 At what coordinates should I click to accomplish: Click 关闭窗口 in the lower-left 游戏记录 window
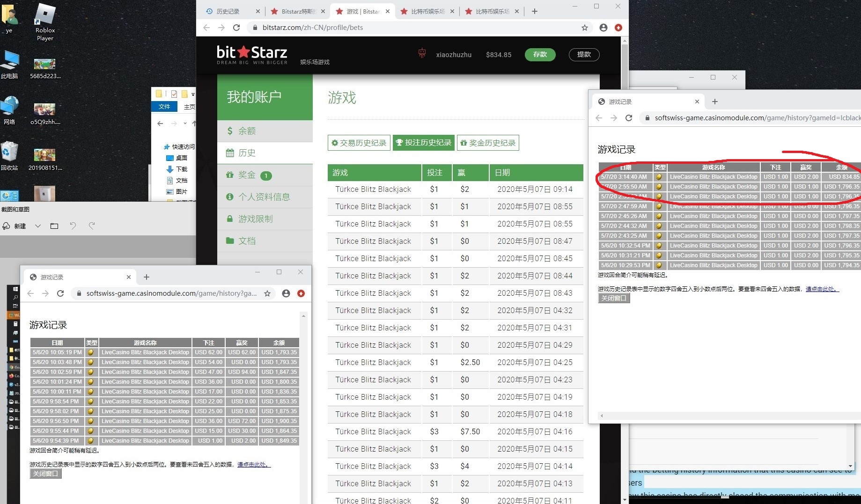pyautogui.click(x=45, y=474)
